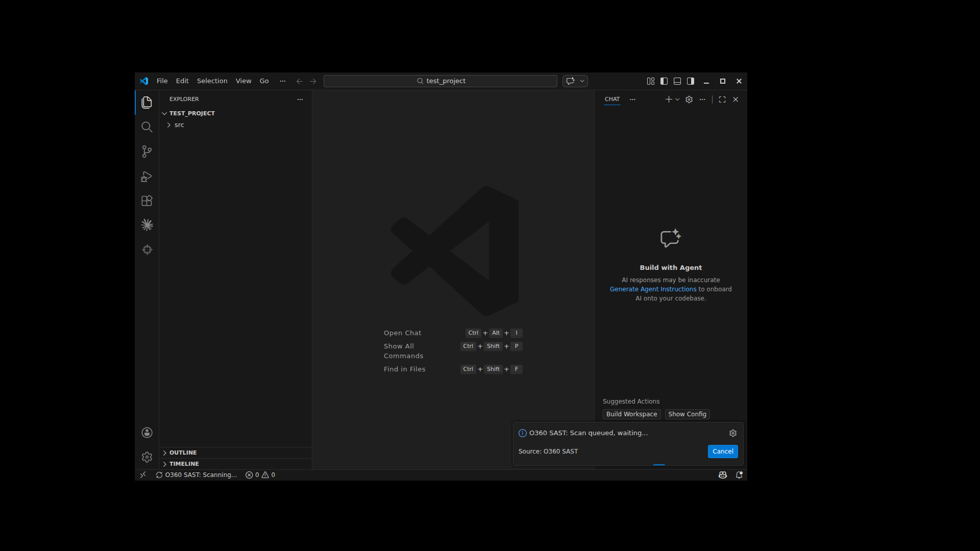Open the Source Control view
Screen dimensions: 980x551
click(147, 152)
